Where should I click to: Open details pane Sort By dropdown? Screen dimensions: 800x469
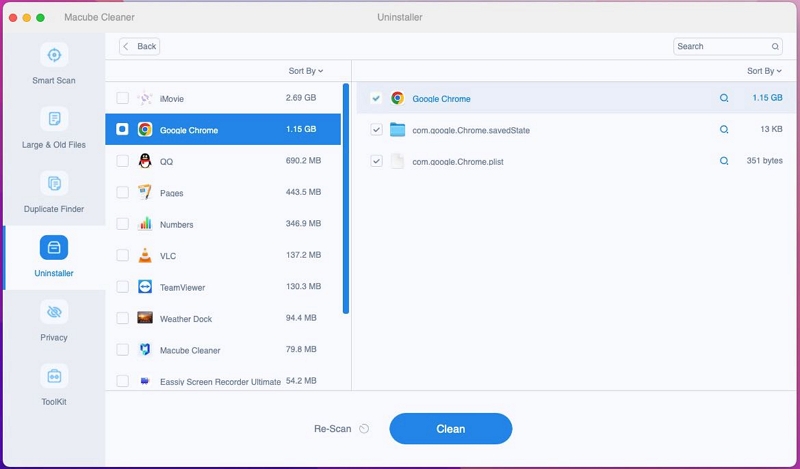coord(764,71)
